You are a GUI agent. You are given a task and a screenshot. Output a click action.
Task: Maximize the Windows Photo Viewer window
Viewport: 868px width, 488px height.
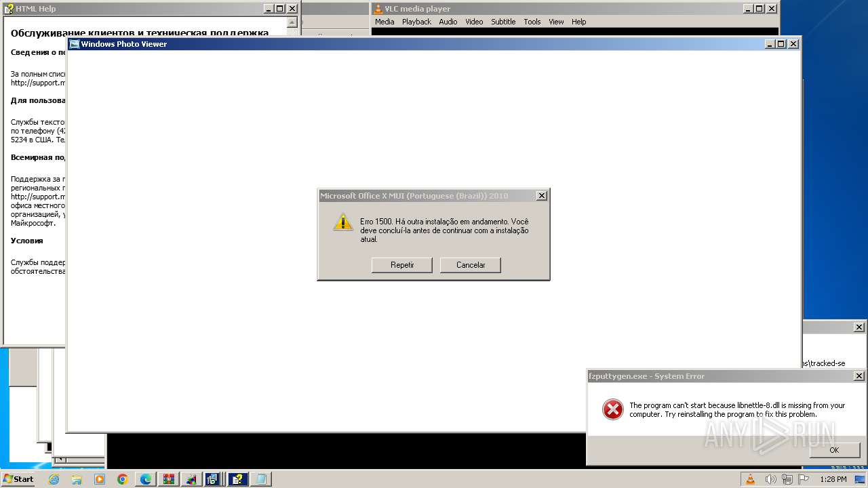coord(781,44)
